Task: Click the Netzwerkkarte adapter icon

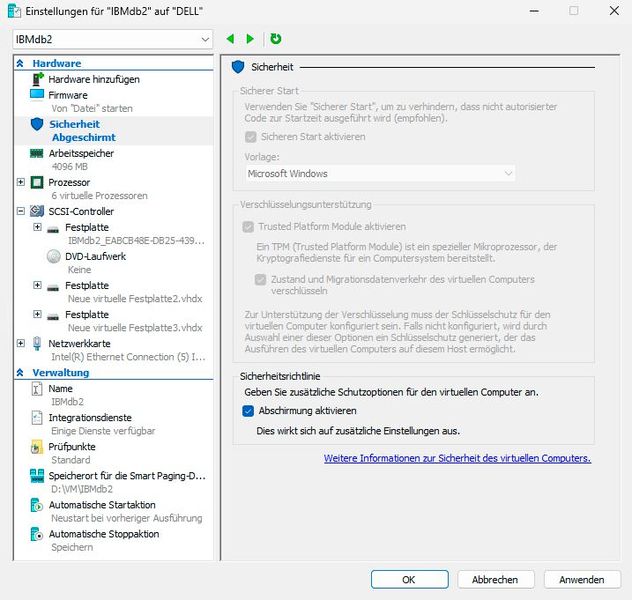Action: tap(37, 343)
